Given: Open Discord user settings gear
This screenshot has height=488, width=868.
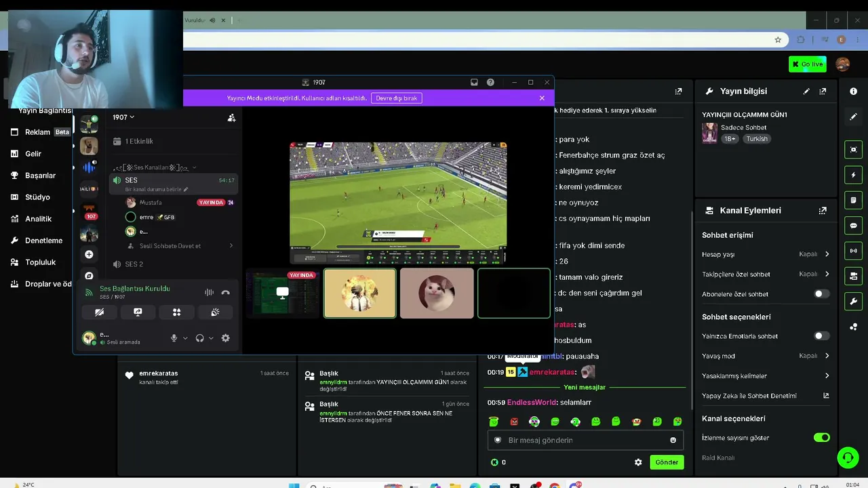Looking at the screenshot, I should pos(225,338).
